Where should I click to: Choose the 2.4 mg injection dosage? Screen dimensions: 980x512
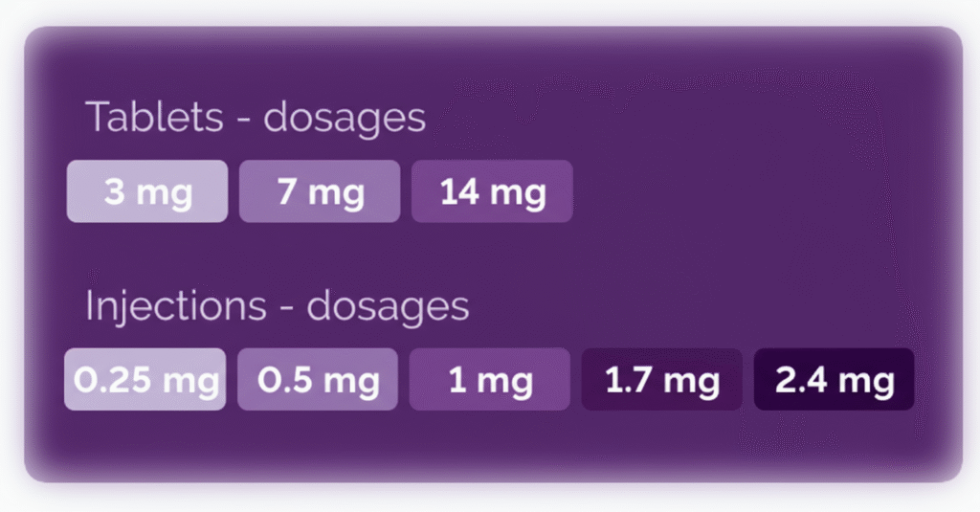click(835, 380)
